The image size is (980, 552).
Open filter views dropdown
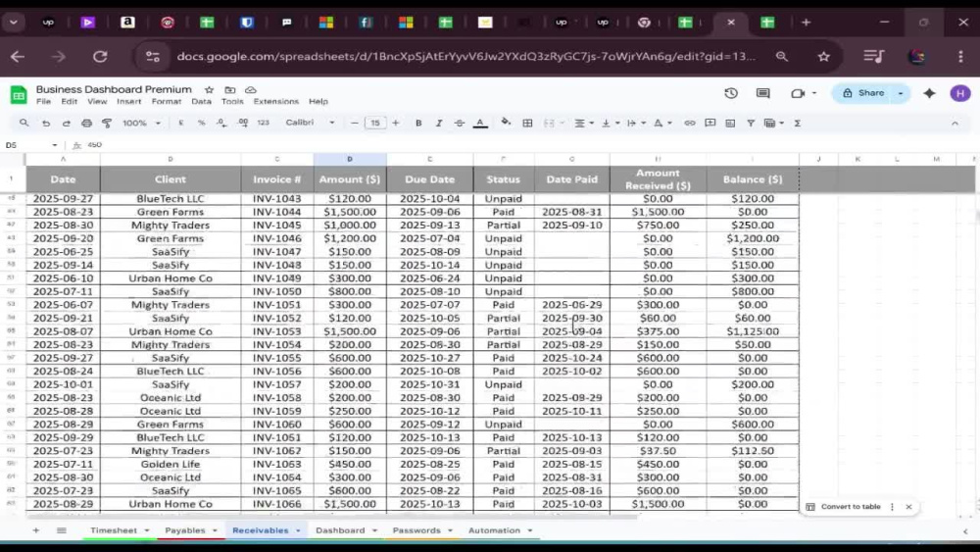[774, 124]
